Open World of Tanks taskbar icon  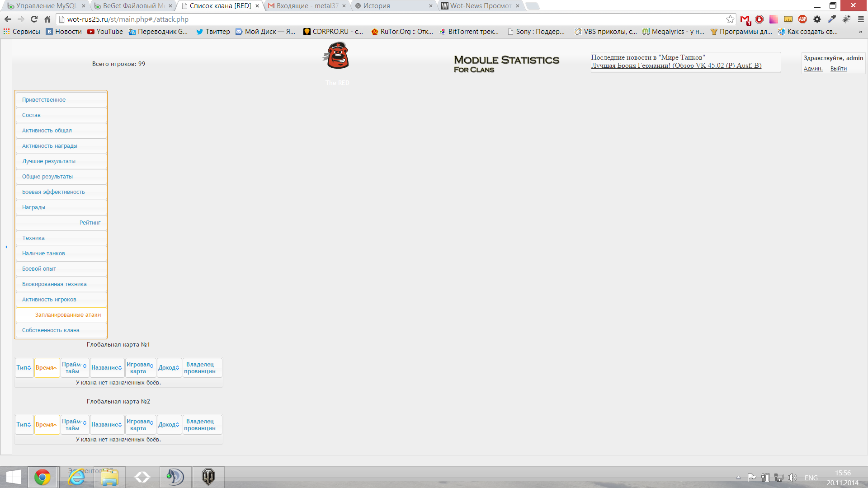[208, 477]
